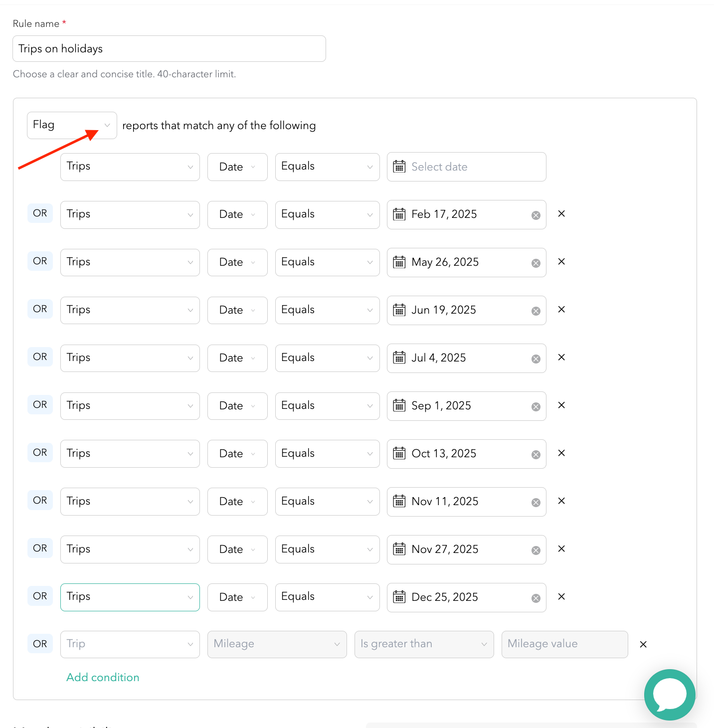Viewport: 714px width, 728px height.
Task: Remove the May 26, 2025 condition row
Action: pyautogui.click(x=561, y=262)
